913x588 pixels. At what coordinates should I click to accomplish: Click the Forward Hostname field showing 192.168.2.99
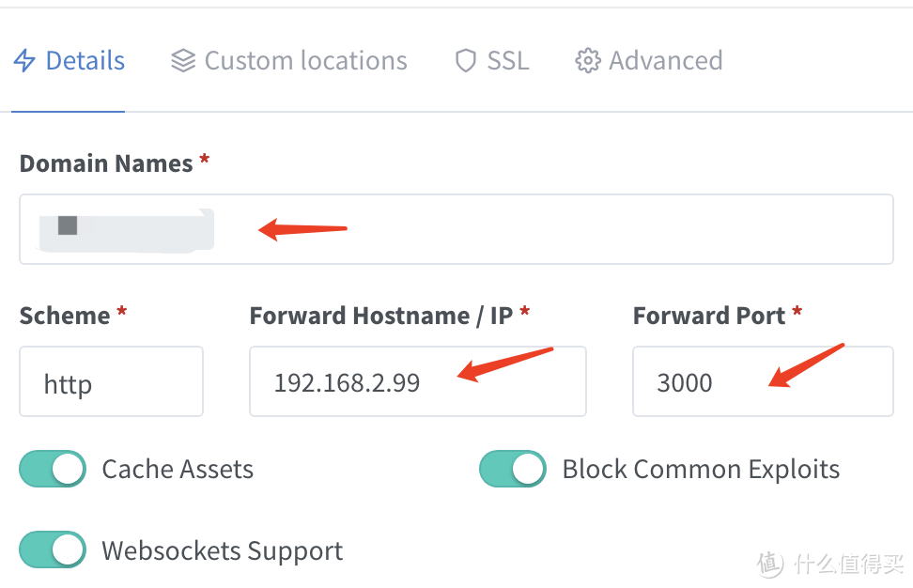tap(417, 381)
